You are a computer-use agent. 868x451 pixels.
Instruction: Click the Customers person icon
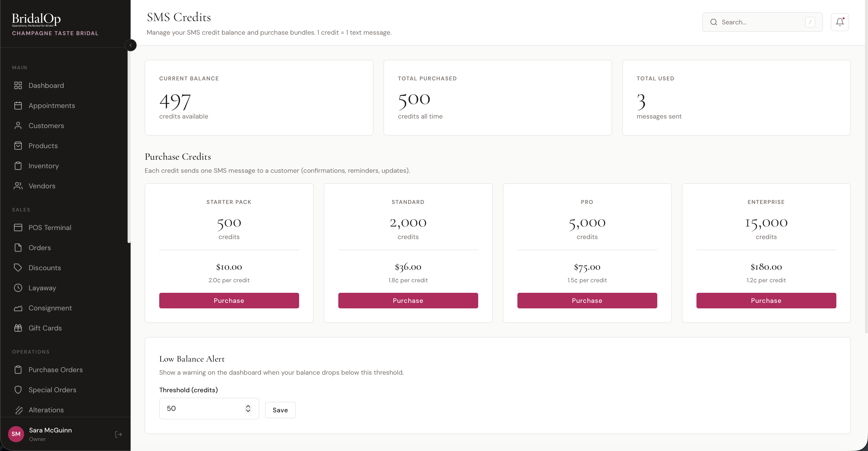19,125
